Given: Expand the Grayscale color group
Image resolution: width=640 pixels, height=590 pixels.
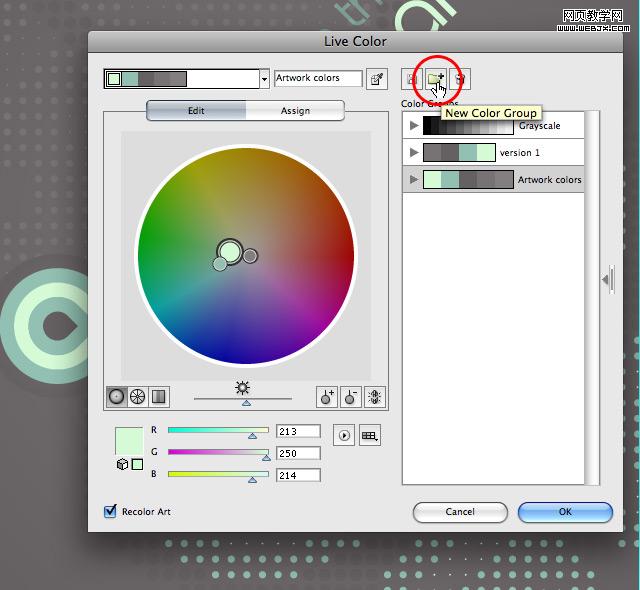Looking at the screenshot, I should pos(414,125).
